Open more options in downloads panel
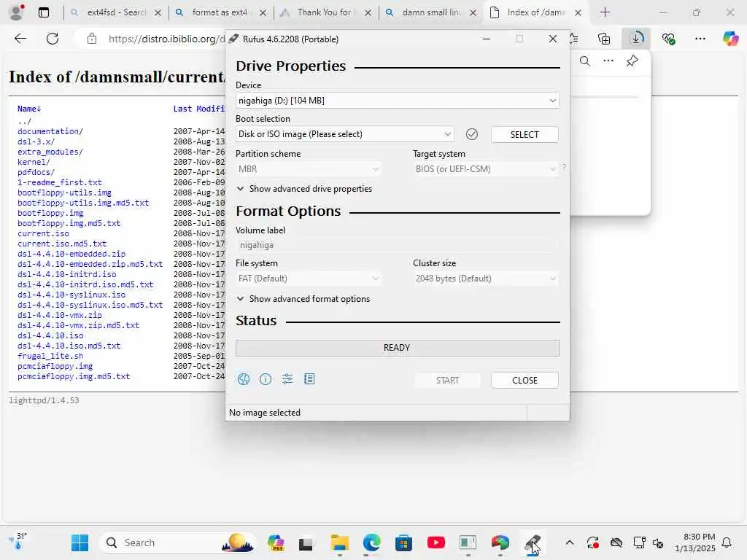Screen dimensions: 747x560 click(608, 61)
